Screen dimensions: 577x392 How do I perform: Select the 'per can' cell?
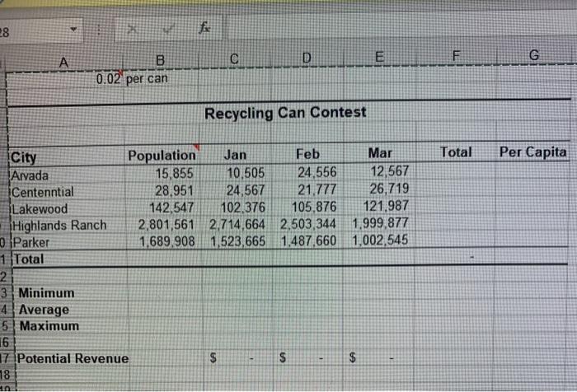pyautogui.click(x=162, y=78)
